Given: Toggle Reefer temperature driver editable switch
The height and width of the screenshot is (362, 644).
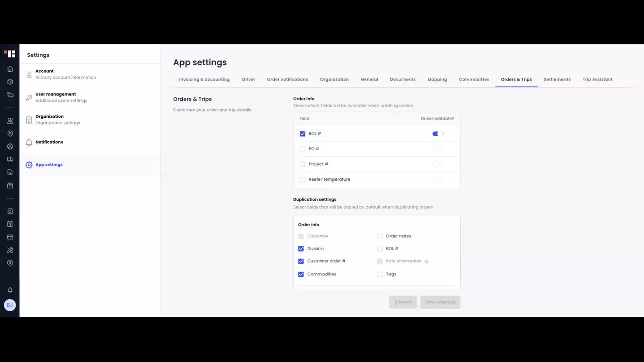Looking at the screenshot, I should coord(437,179).
